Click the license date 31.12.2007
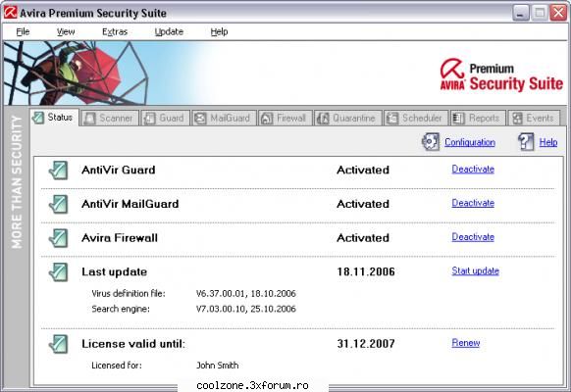The width and height of the screenshot is (571, 392). (x=366, y=344)
